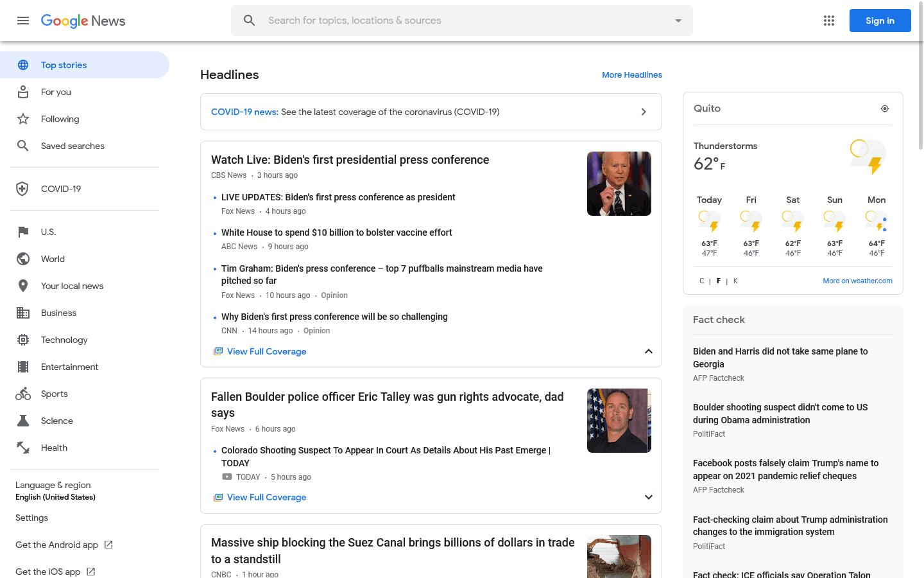Open 'White House to spend $10 billion' article
Screen dimensions: 924x578
(336, 232)
